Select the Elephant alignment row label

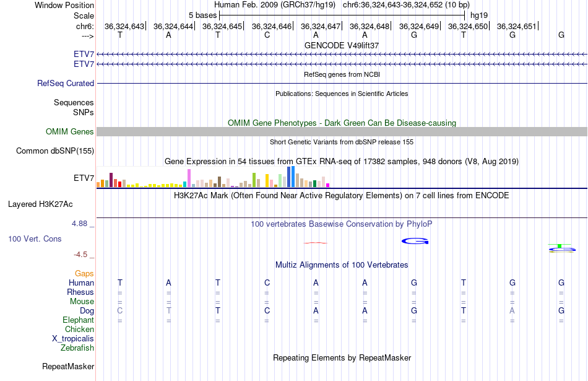(x=79, y=320)
